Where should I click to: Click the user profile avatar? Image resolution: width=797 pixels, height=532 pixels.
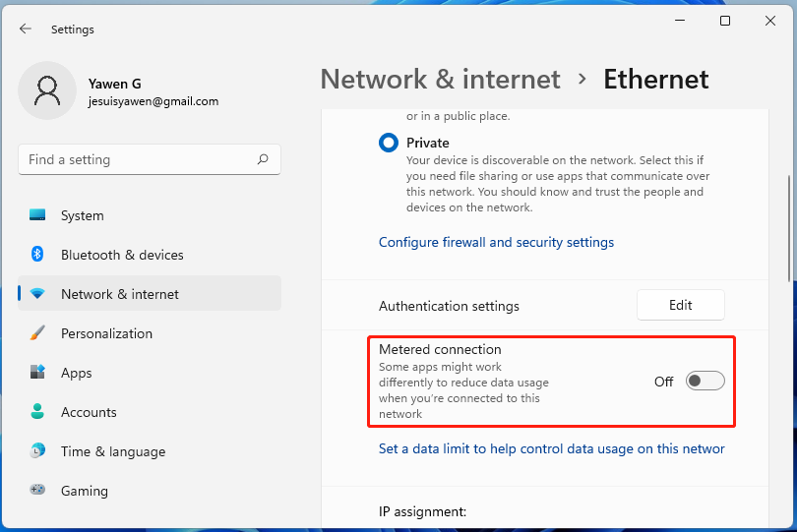46,91
